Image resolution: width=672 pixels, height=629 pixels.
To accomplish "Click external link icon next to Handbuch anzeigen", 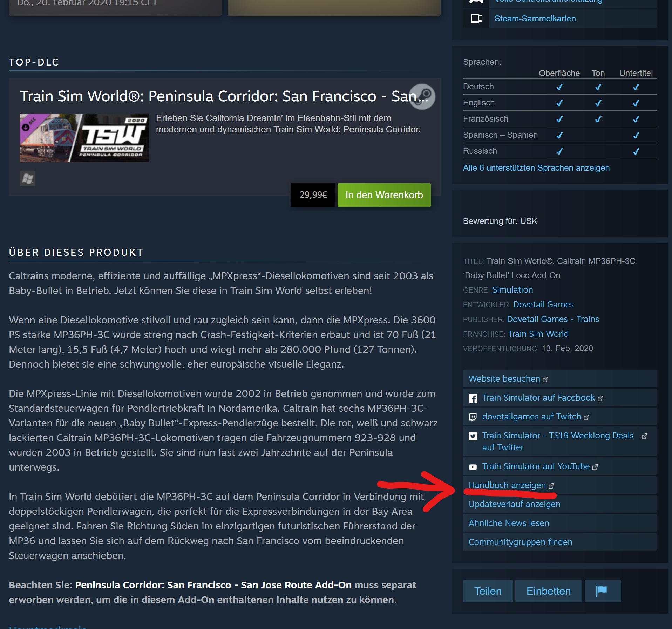I will pos(551,486).
